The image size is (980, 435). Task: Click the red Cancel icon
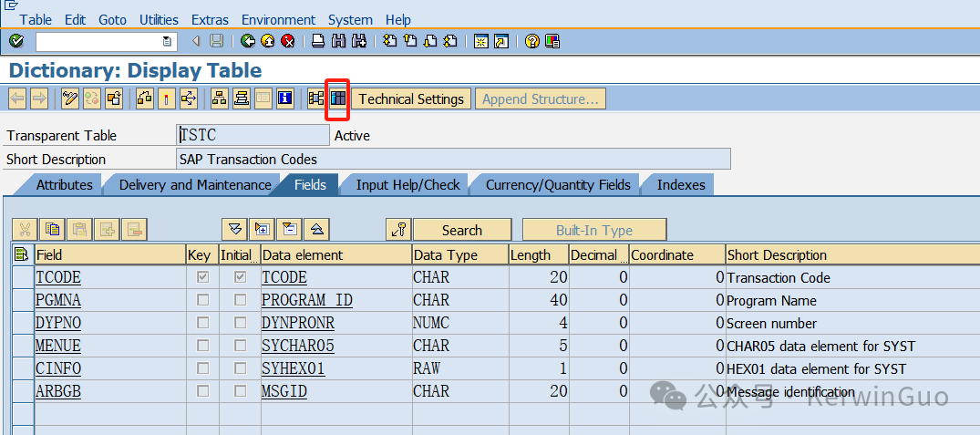pos(287,42)
